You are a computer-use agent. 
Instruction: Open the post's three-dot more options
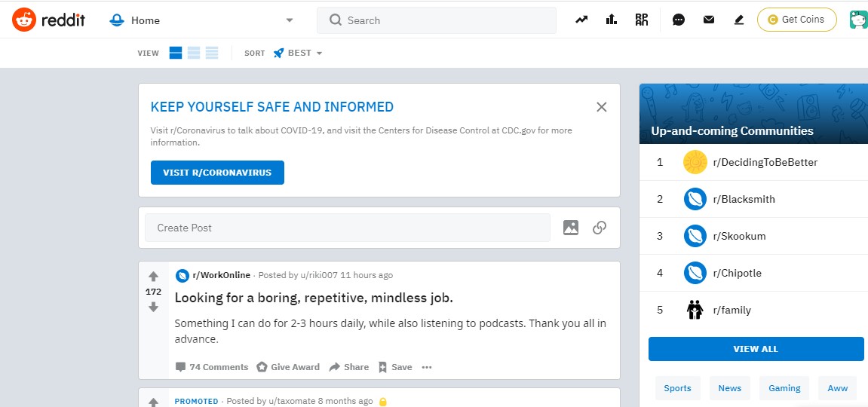426,366
